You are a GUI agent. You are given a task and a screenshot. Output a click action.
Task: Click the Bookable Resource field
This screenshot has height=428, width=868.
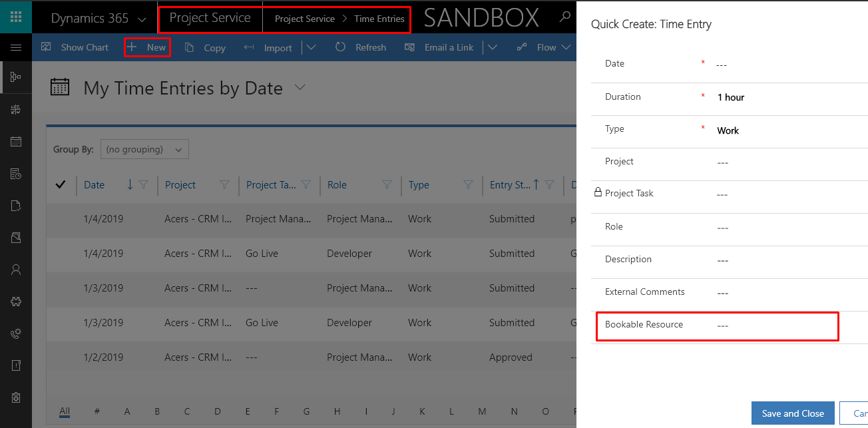pyautogui.click(x=730, y=325)
